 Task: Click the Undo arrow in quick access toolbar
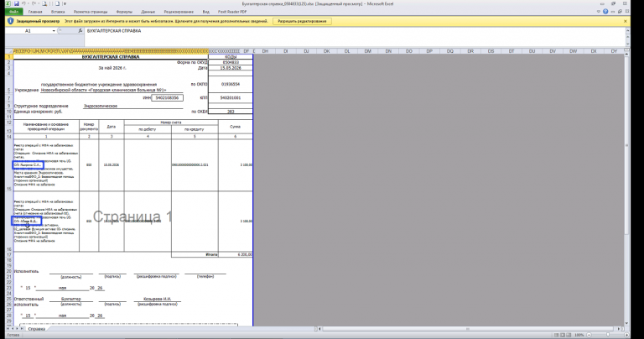pos(23,3)
